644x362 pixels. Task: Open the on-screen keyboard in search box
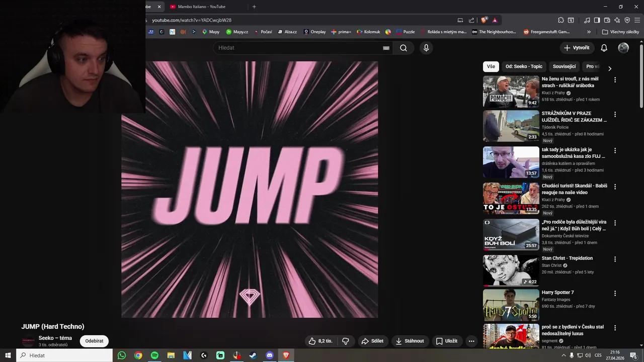click(x=386, y=48)
